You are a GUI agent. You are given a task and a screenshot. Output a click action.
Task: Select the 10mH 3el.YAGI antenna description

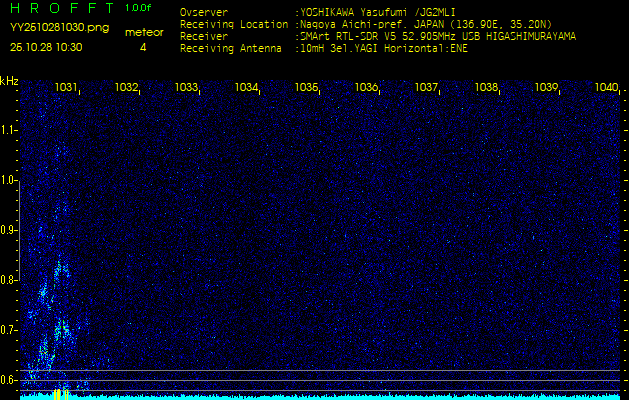(384, 49)
